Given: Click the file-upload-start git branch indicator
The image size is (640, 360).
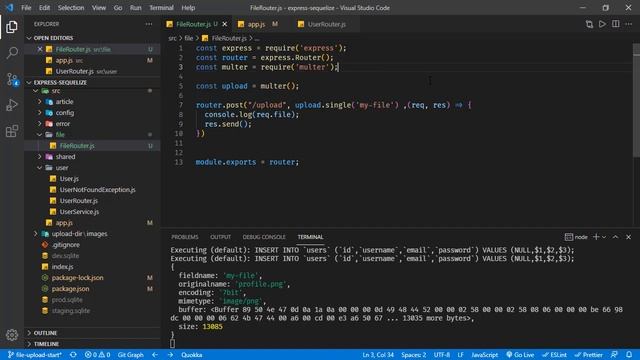Looking at the screenshot, I should pos(35,355).
